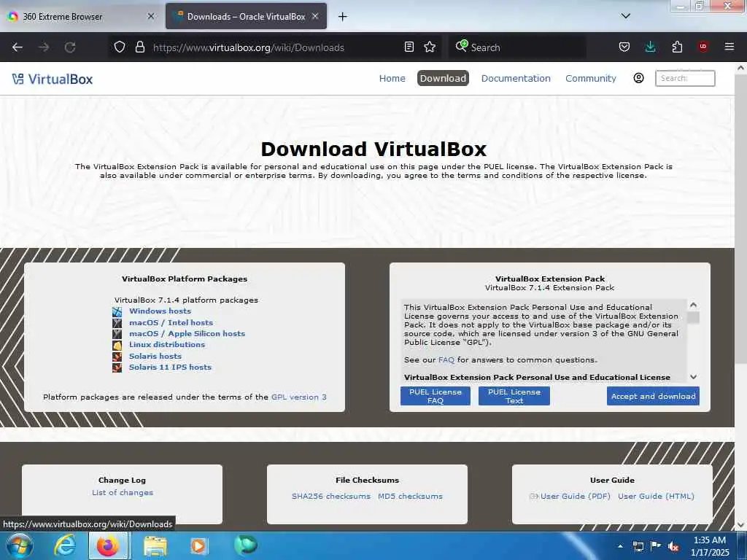This screenshot has width=747, height=560.
Task: Open the FAQ link in license text
Action: pyautogui.click(x=446, y=360)
